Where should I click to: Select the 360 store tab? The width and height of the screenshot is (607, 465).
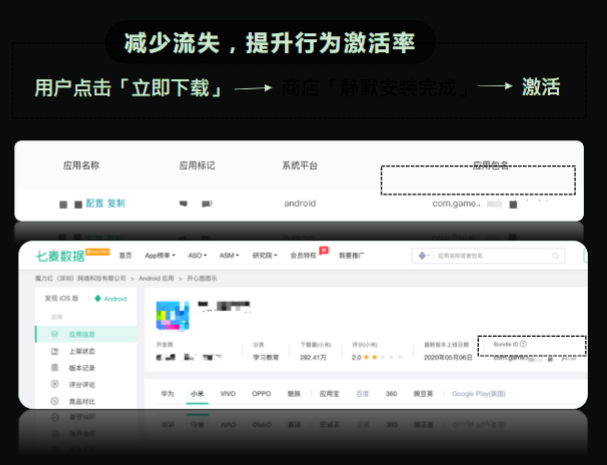pyautogui.click(x=391, y=394)
